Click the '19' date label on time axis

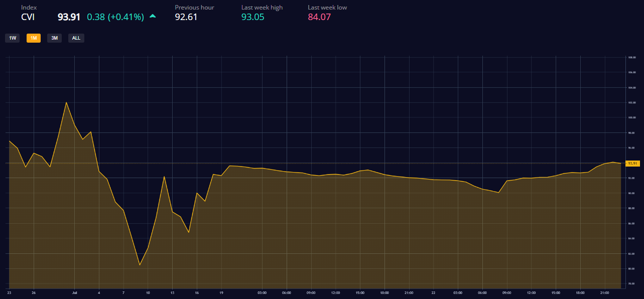pyautogui.click(x=221, y=292)
